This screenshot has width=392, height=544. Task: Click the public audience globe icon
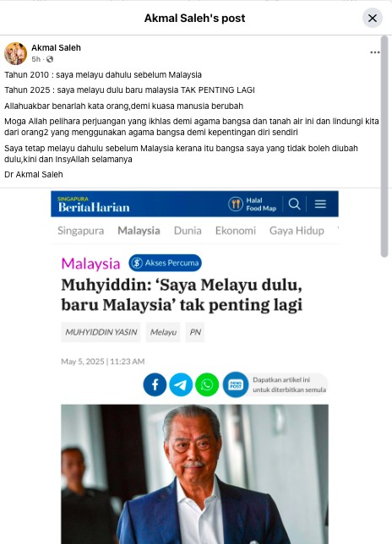click(50, 59)
